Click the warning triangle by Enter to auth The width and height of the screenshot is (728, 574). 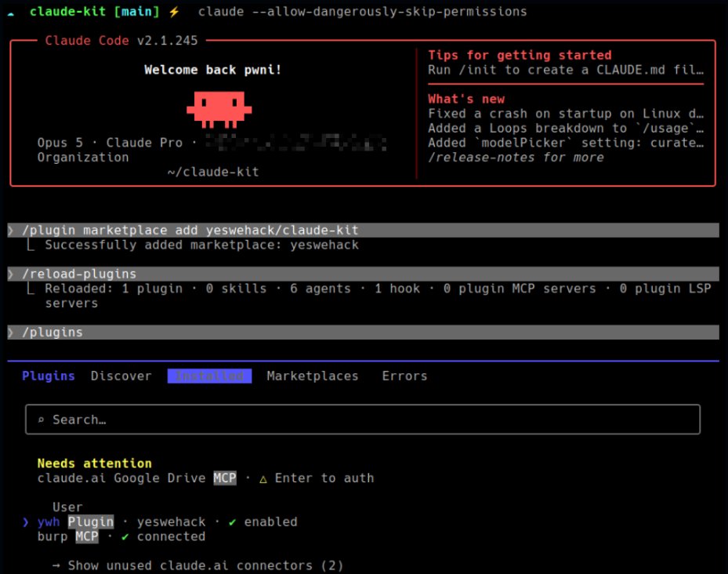pyautogui.click(x=263, y=478)
